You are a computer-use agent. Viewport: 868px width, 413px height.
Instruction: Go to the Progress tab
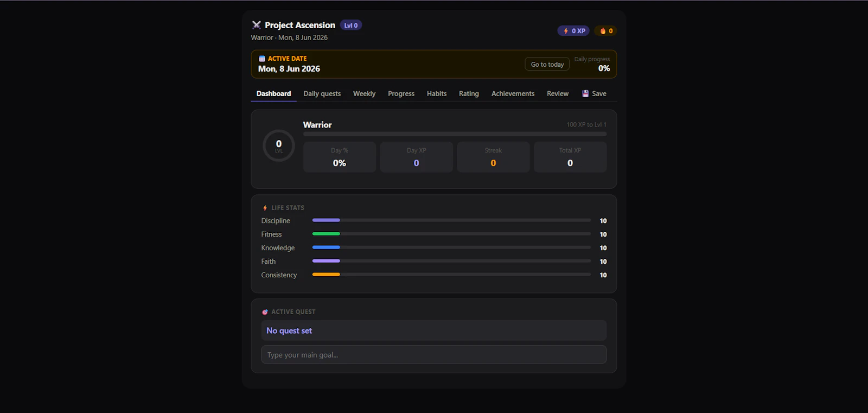tap(401, 93)
